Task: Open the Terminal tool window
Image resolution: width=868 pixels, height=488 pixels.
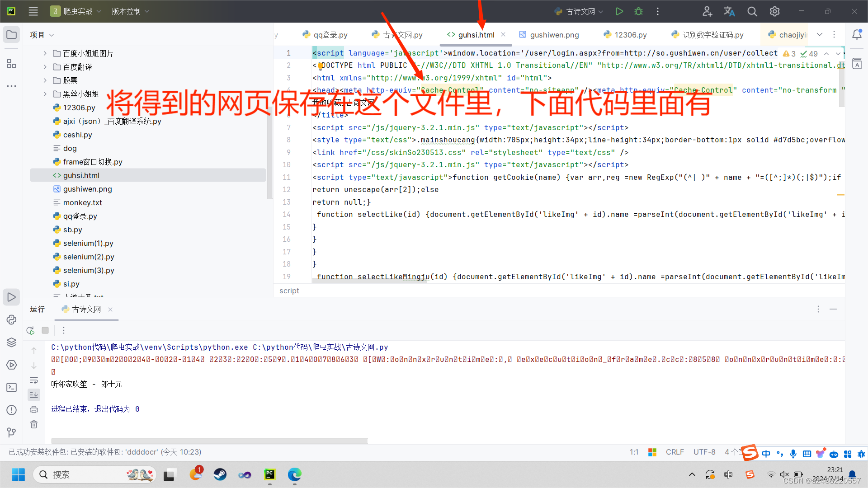Action: click(12, 387)
